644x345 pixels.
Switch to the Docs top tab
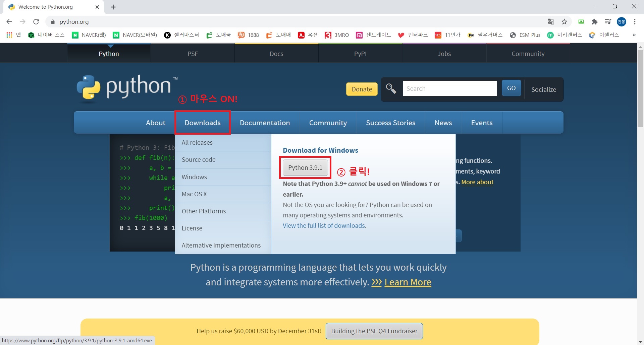[x=276, y=54]
